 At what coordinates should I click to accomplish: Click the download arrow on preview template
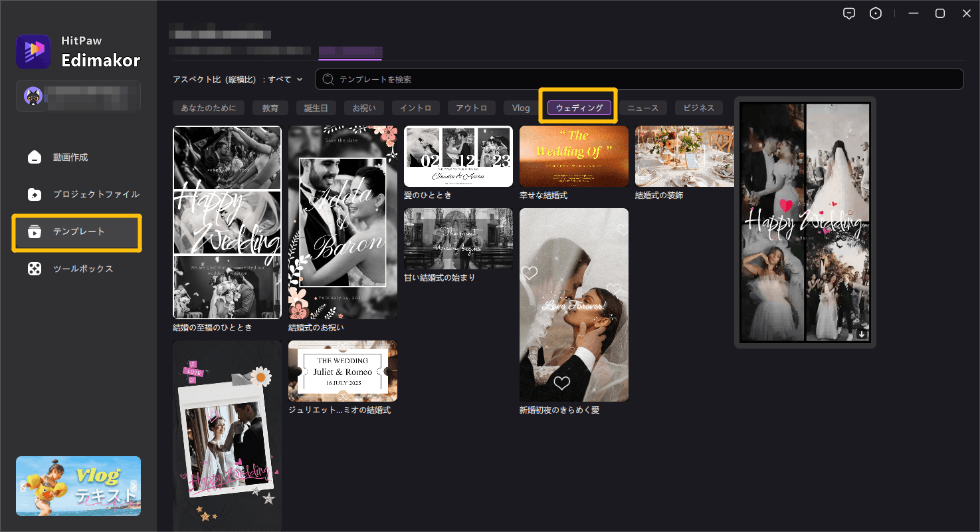(862, 334)
